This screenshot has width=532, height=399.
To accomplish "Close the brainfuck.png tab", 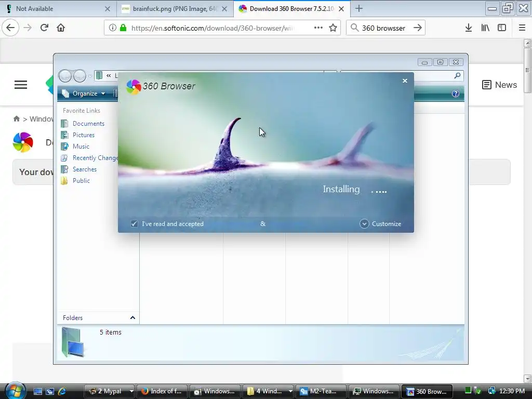I will click(224, 9).
